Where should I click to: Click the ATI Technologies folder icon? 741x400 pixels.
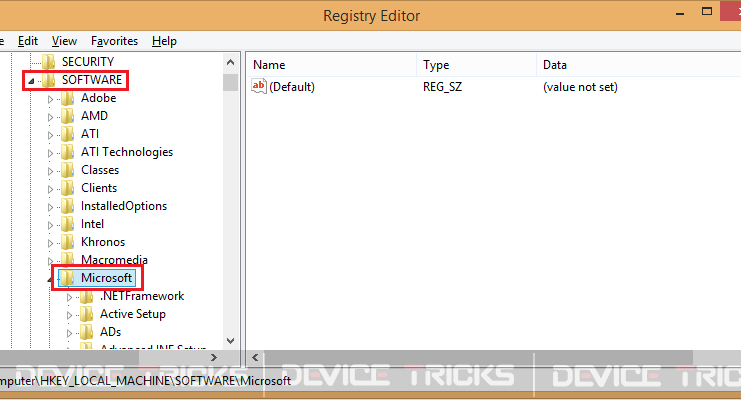pos(68,152)
